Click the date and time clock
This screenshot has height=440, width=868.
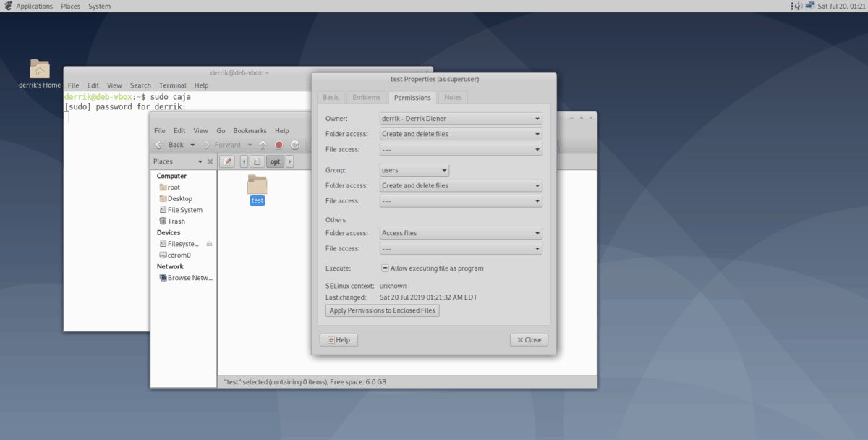tap(843, 7)
